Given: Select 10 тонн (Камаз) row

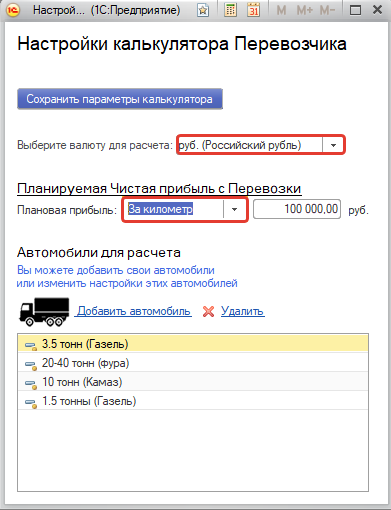Looking at the screenshot, I should point(193,382).
